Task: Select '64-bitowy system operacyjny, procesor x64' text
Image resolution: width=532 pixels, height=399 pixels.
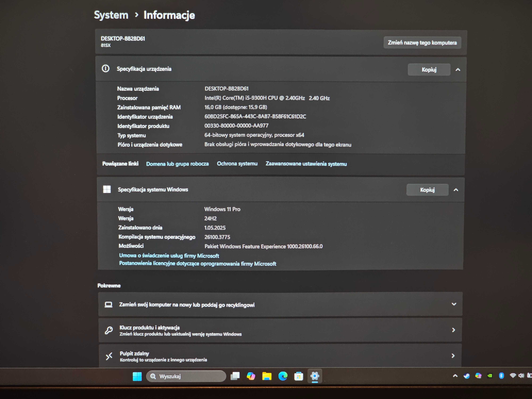Action: coord(254,135)
